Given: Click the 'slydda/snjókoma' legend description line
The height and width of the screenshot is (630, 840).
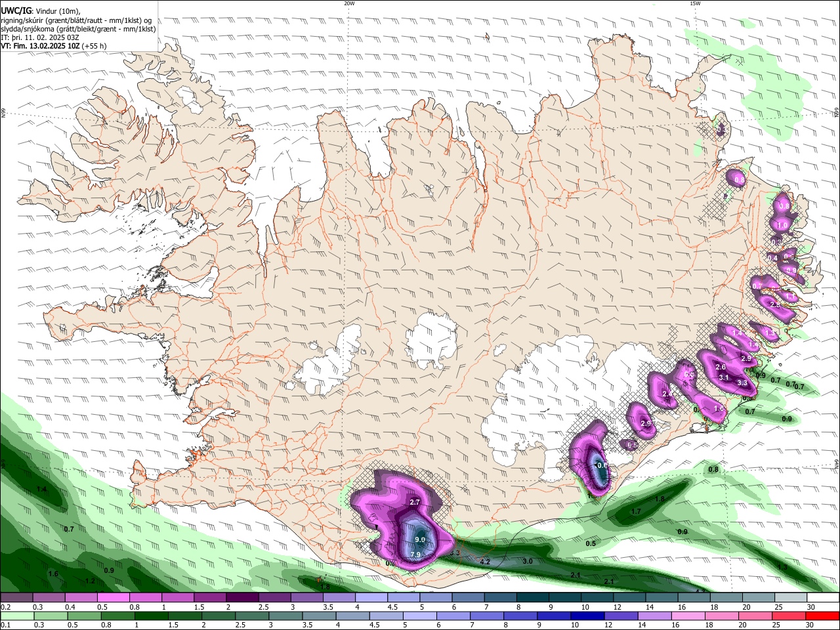Looking at the screenshot, I should click(x=78, y=29).
